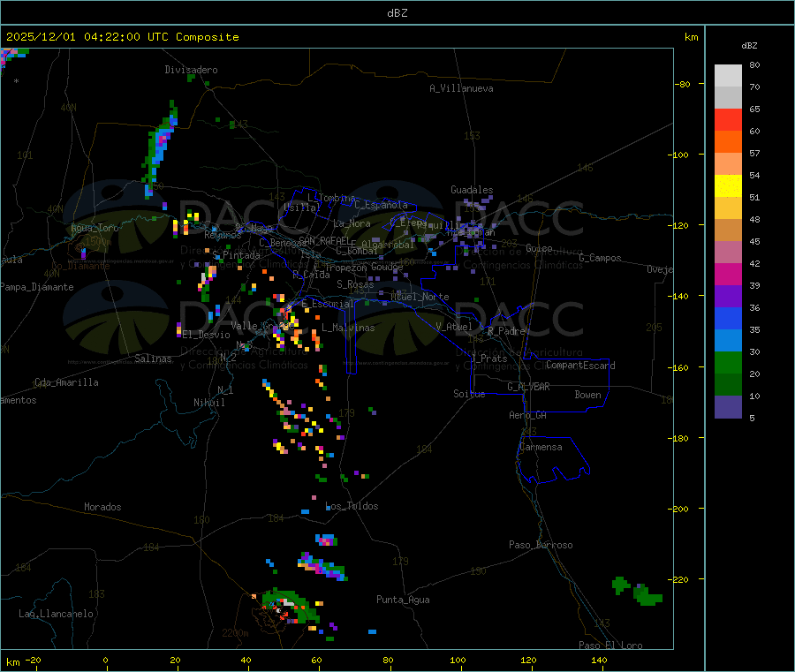The width and height of the screenshot is (795, 672).
Task: Click the L_Malvinas location label
Action: click(348, 328)
